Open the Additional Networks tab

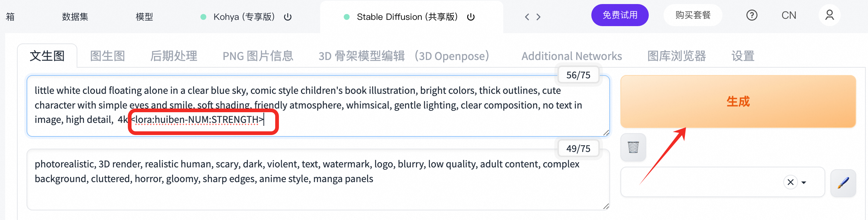(x=571, y=56)
